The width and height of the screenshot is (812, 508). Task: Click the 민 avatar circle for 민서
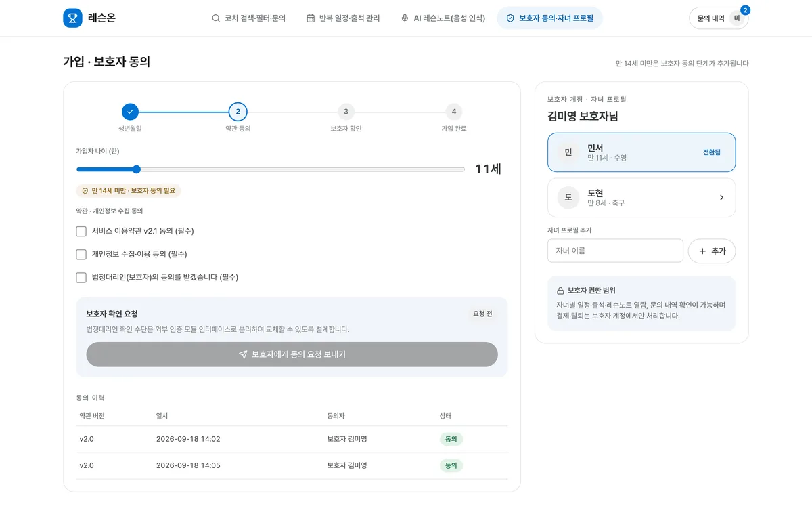coord(568,152)
